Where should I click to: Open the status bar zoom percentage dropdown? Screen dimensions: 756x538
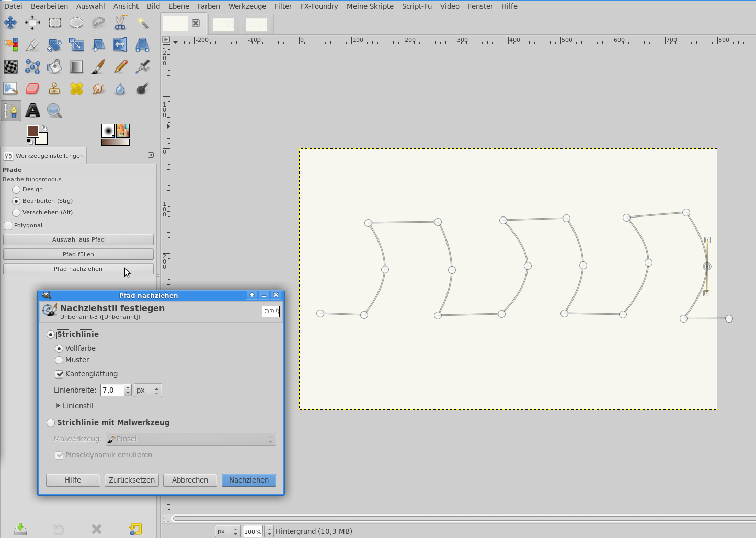269,531
